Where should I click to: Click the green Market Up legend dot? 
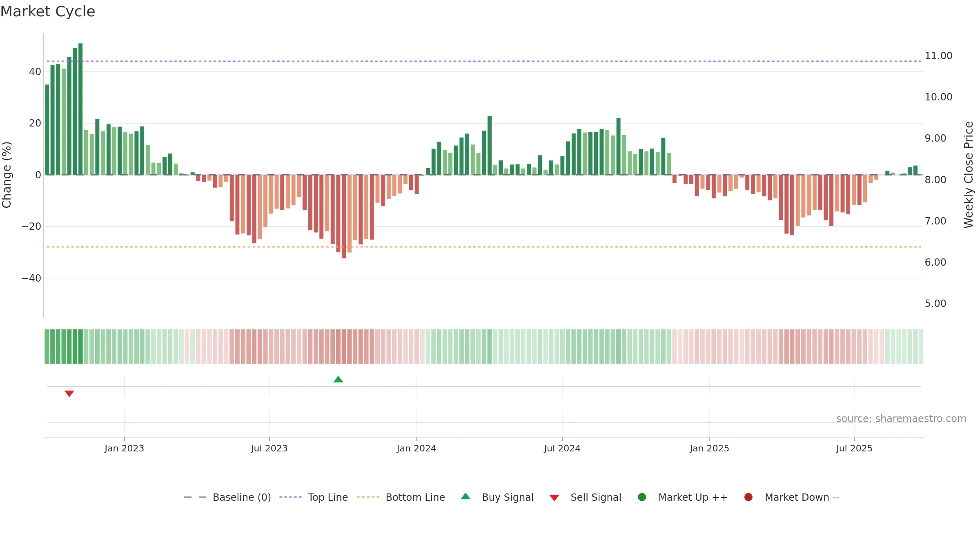coord(642,497)
